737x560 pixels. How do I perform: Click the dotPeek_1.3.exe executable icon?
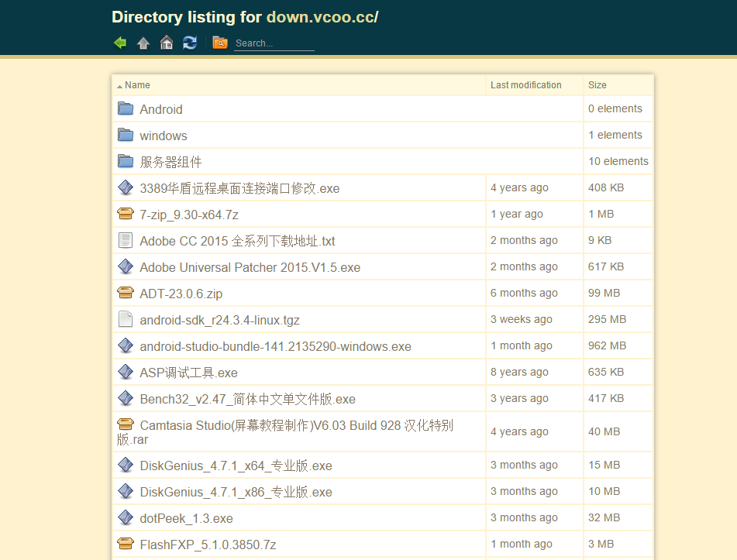[126, 517]
